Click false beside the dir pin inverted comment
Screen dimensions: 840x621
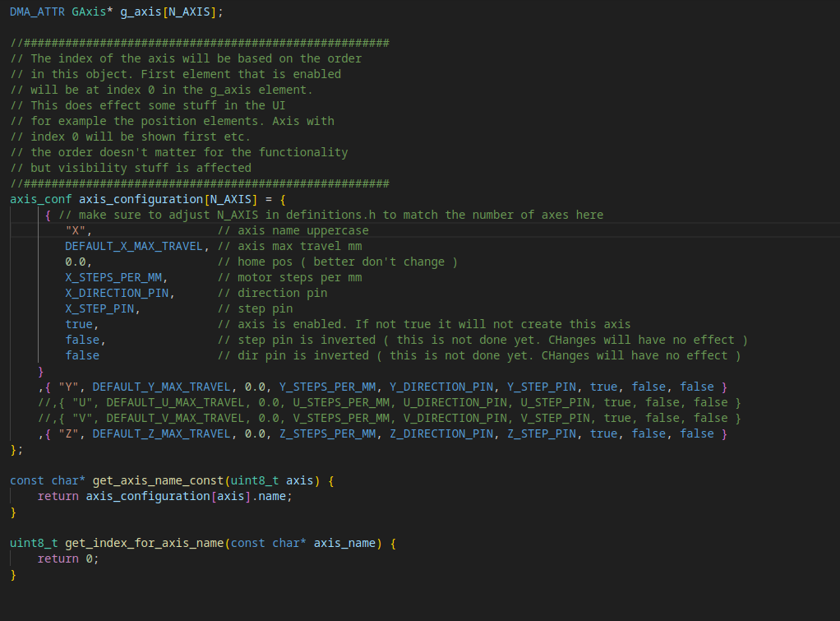click(x=82, y=355)
